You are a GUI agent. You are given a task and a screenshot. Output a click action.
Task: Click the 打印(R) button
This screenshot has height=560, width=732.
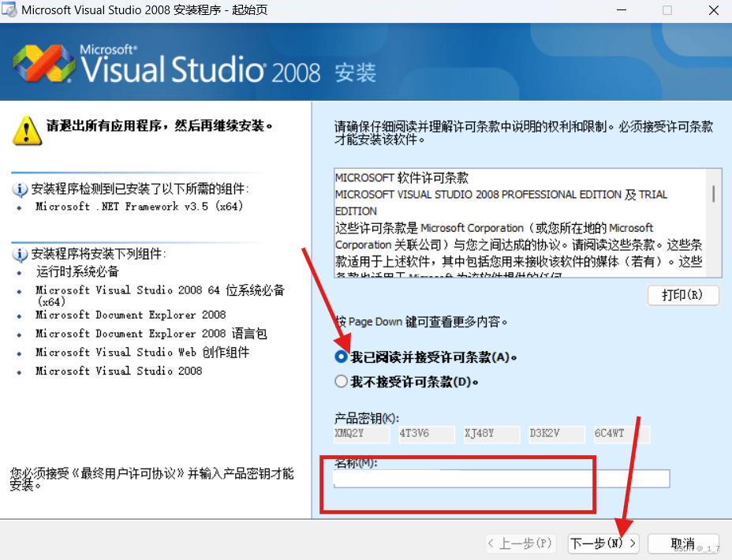coord(683,295)
